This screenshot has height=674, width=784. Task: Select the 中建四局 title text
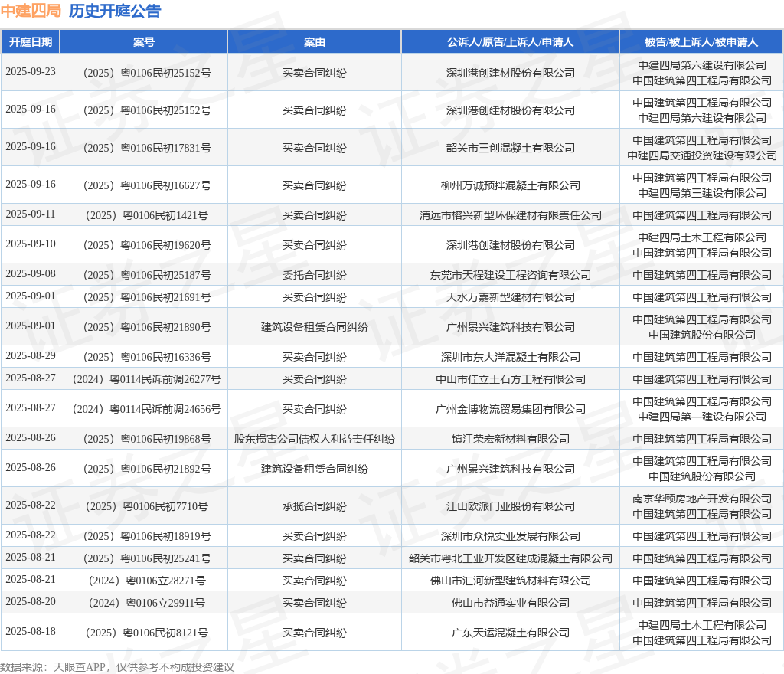point(31,11)
